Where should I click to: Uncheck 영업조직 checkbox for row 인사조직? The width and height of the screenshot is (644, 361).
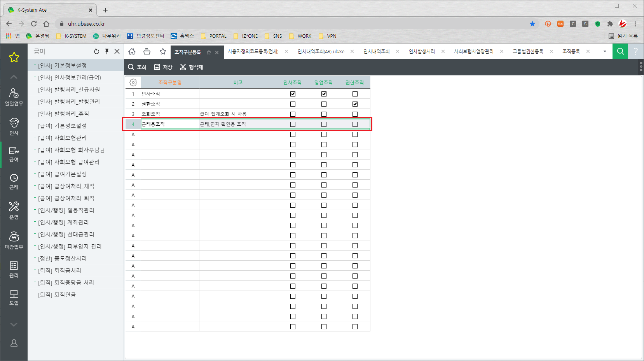point(324,94)
